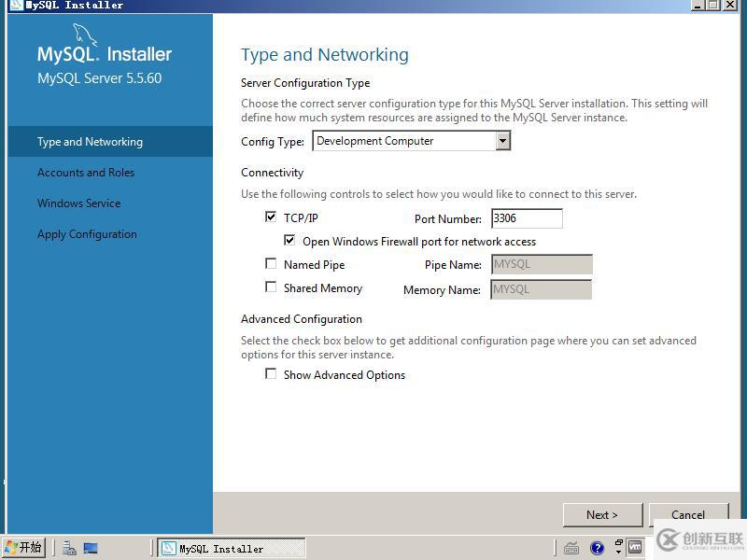
Task: Click the Connectivity section label
Action: click(272, 173)
